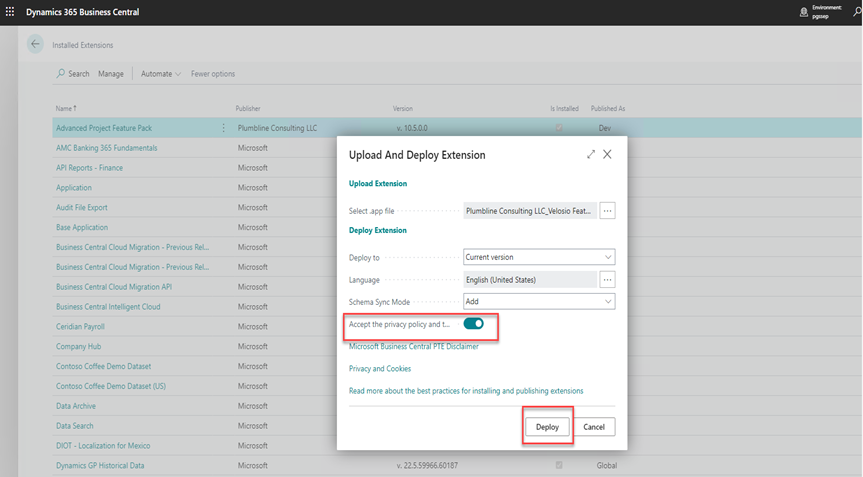Open the top-right global search icon
The height and width of the screenshot is (477, 863).
click(x=857, y=12)
